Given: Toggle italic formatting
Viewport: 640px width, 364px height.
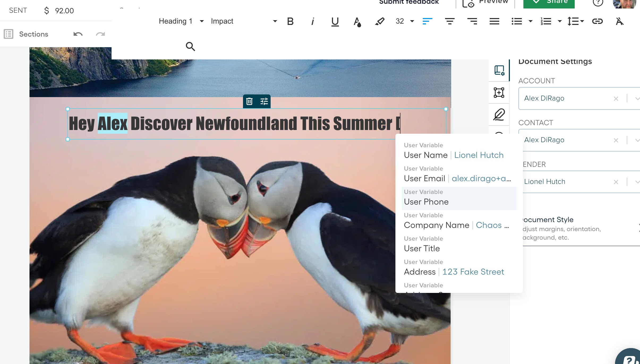Looking at the screenshot, I should coord(313,21).
